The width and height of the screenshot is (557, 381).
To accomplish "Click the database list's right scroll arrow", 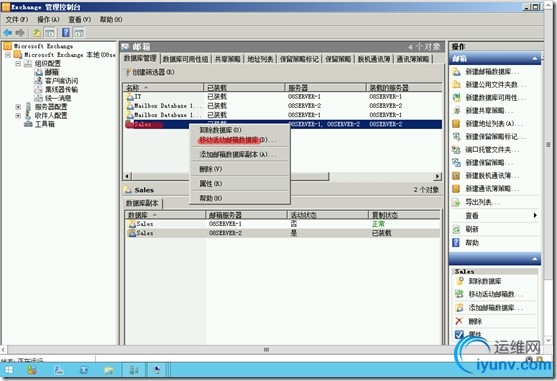I will tap(438, 176).
